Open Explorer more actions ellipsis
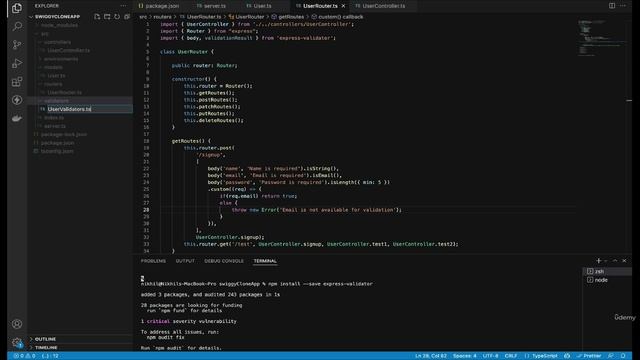This screenshot has width=640, height=360. tap(123, 6)
